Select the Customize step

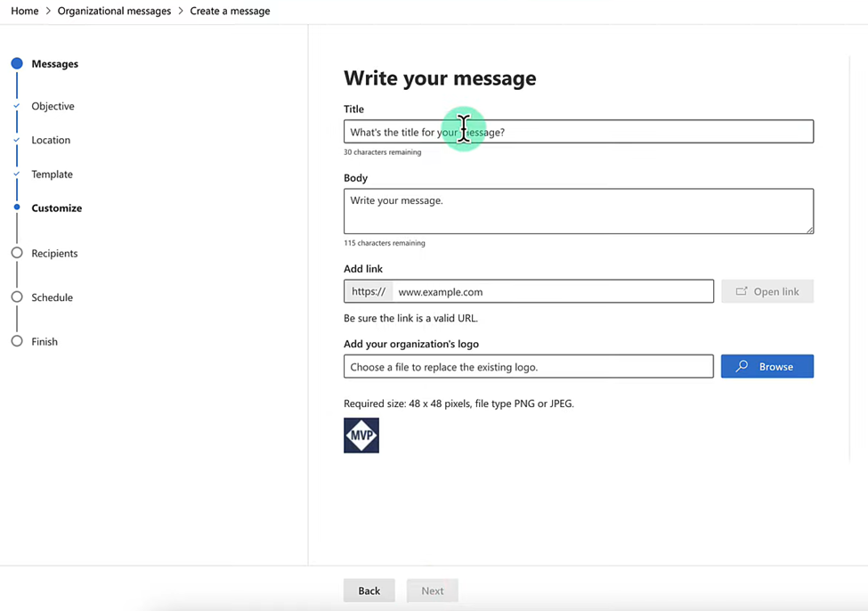click(x=56, y=208)
